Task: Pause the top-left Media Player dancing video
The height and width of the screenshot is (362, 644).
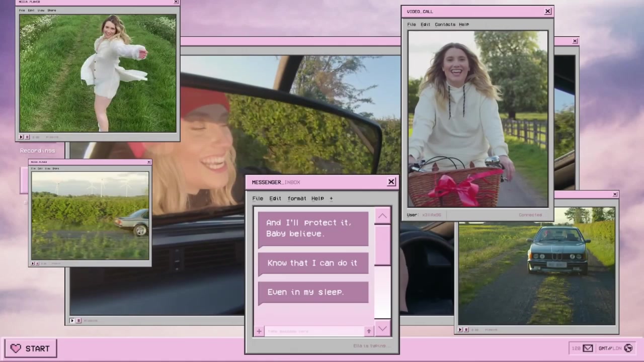Action: click(x=27, y=137)
